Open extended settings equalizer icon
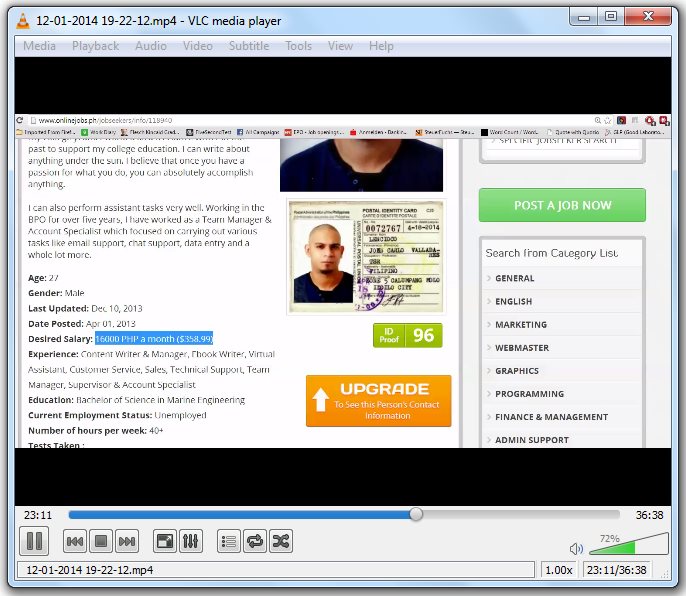The height and width of the screenshot is (596, 686). (190, 542)
